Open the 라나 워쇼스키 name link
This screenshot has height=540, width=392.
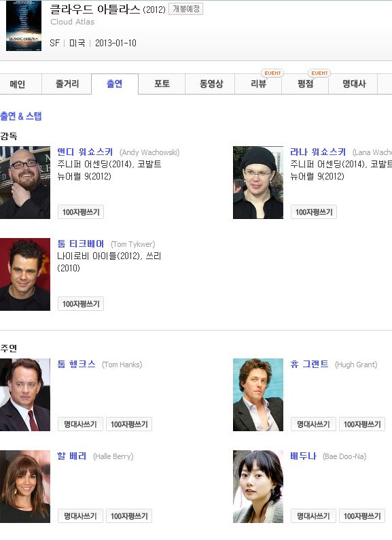pyautogui.click(x=318, y=152)
